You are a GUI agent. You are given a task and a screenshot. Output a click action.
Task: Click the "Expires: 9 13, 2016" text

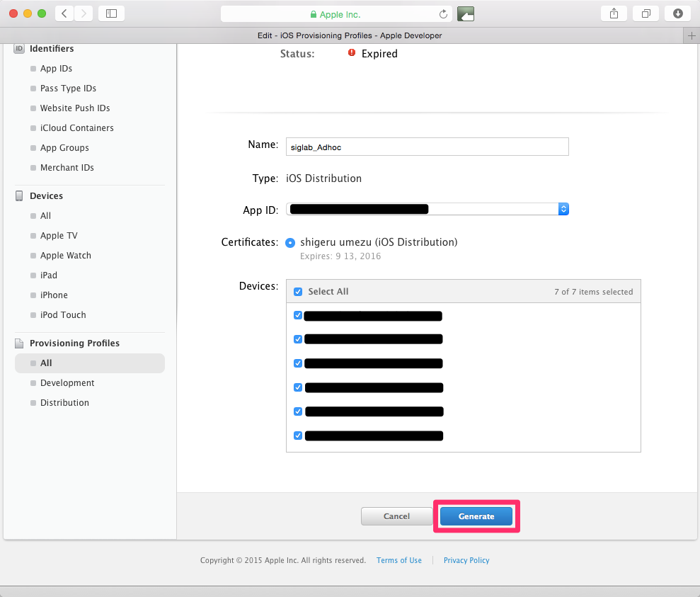(340, 256)
